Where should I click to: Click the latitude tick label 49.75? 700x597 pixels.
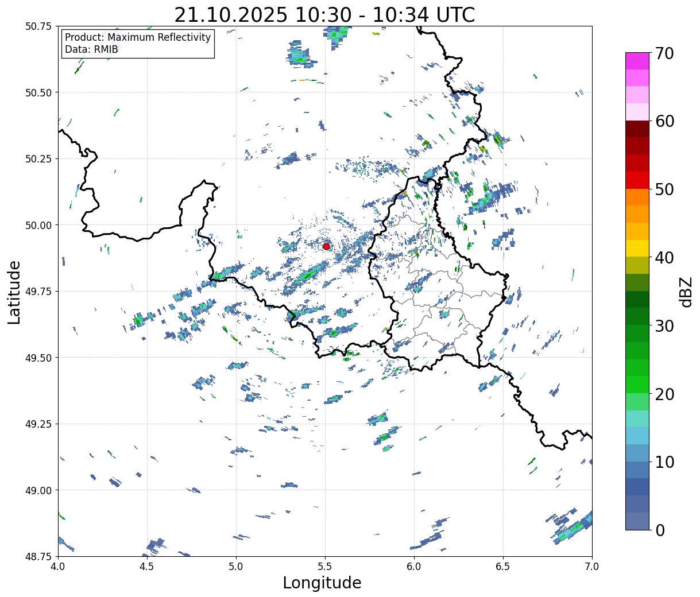pyautogui.click(x=38, y=291)
